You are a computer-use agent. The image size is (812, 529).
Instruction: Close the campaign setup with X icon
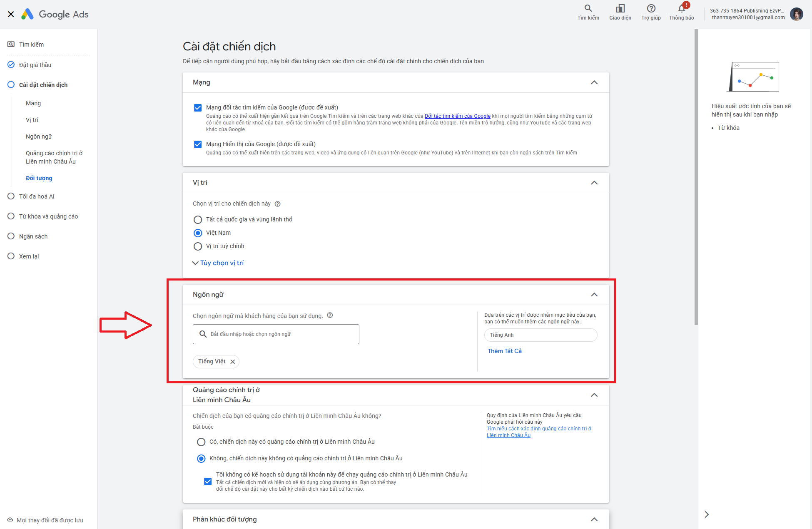(11, 14)
